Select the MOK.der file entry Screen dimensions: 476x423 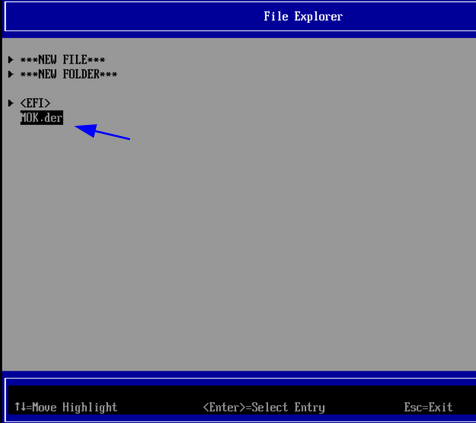coord(42,118)
